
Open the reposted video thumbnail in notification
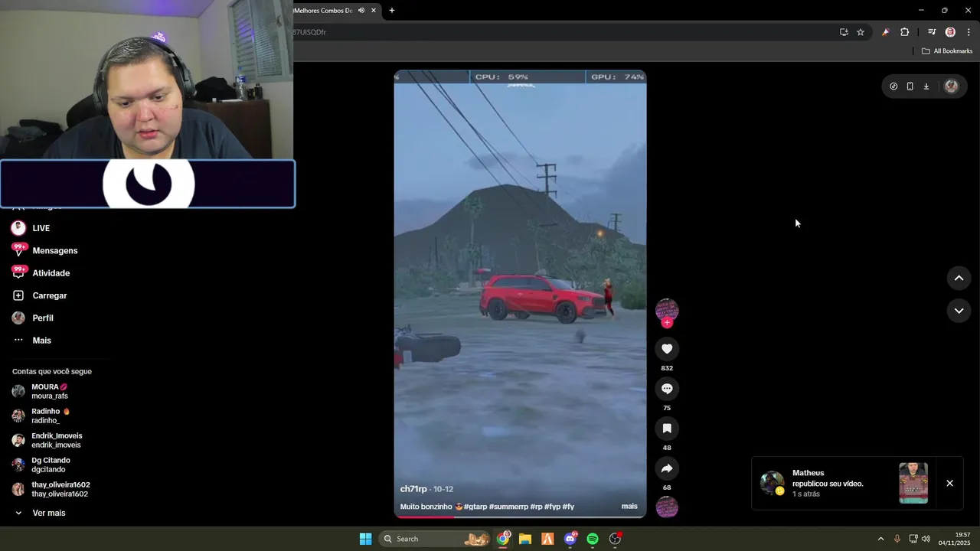click(913, 483)
